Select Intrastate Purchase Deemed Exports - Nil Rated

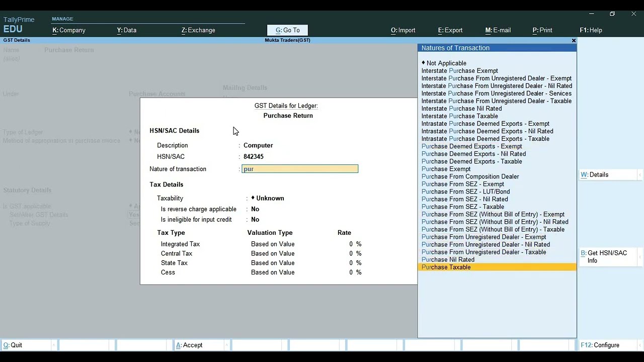(x=497, y=131)
